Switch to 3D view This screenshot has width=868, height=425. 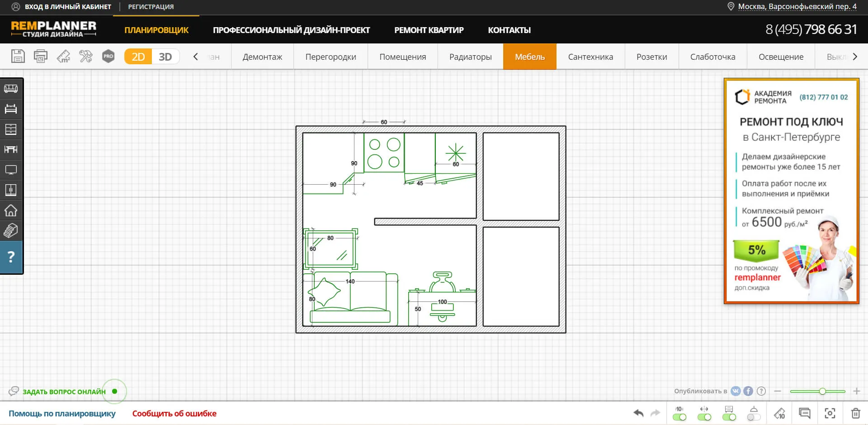click(165, 57)
